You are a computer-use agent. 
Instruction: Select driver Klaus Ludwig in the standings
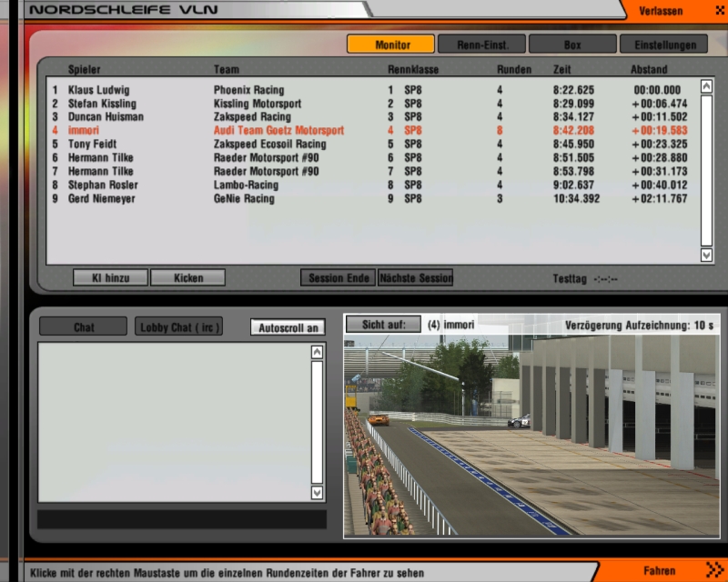pyautogui.click(x=98, y=90)
